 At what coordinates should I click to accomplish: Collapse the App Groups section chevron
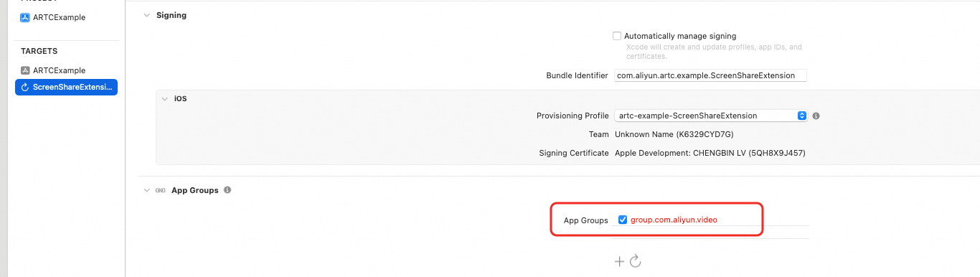pyautogui.click(x=147, y=190)
